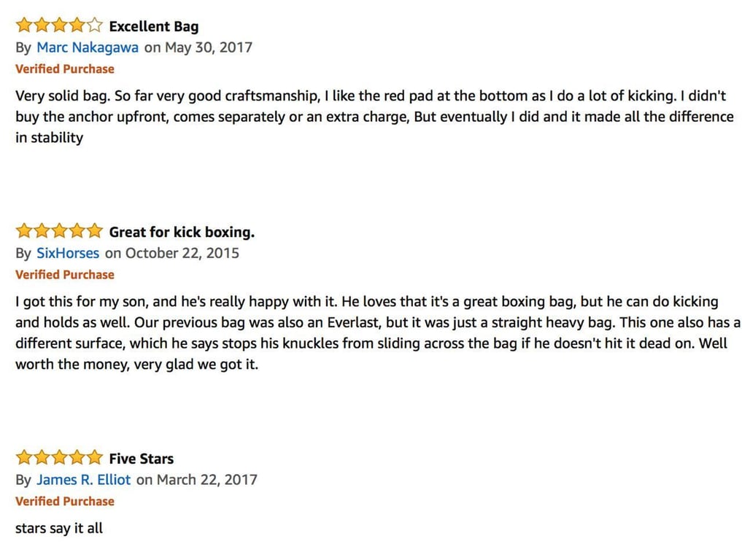The height and width of the screenshot is (560, 742).
Task: Open James R. Elliot's profile link
Action: 83,480
